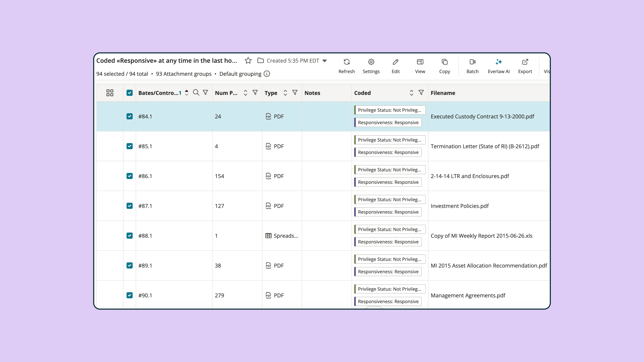Image resolution: width=644 pixels, height=362 pixels.
Task: Click the Edit pencil icon
Action: tap(395, 62)
